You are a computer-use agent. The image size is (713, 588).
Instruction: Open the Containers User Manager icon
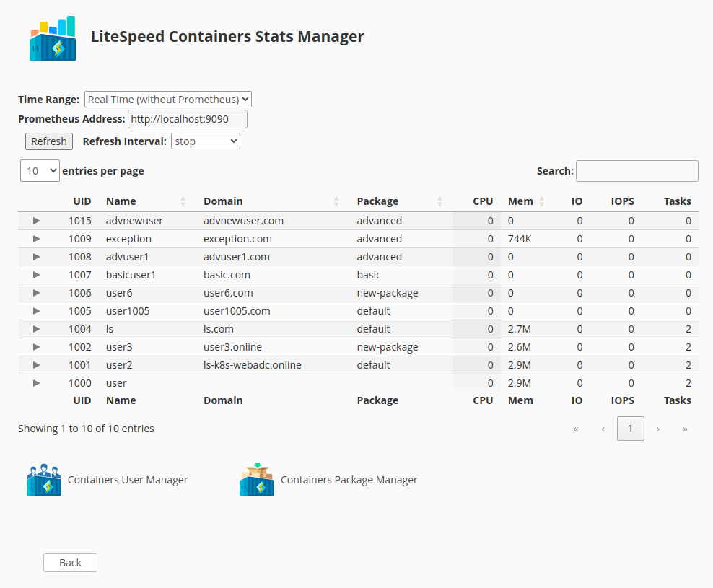tap(44, 480)
